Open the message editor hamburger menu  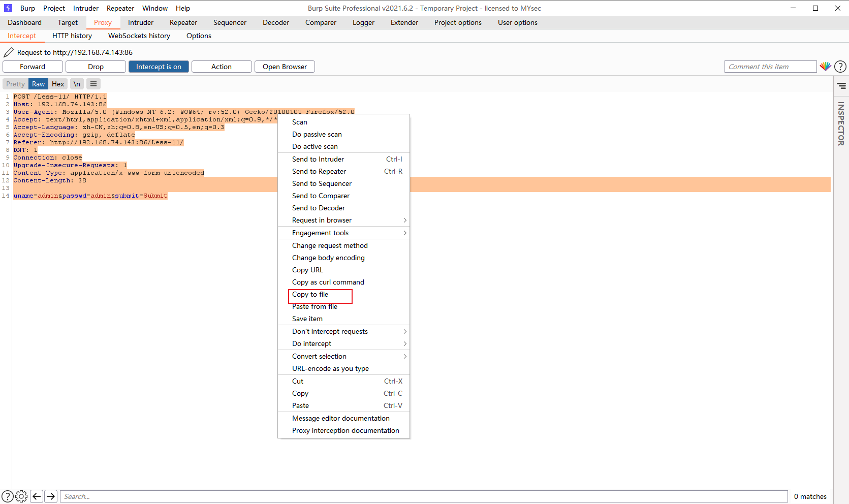(x=93, y=84)
